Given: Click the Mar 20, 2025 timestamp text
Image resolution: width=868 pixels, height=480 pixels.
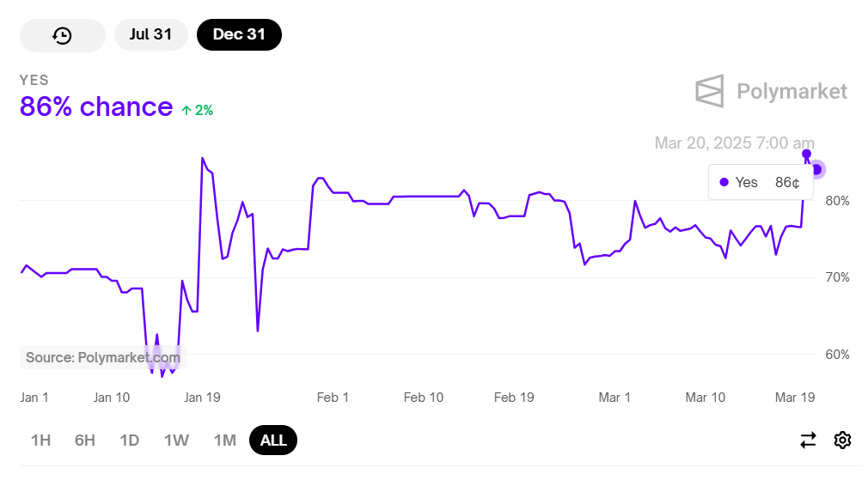Looking at the screenshot, I should pyautogui.click(x=734, y=143).
